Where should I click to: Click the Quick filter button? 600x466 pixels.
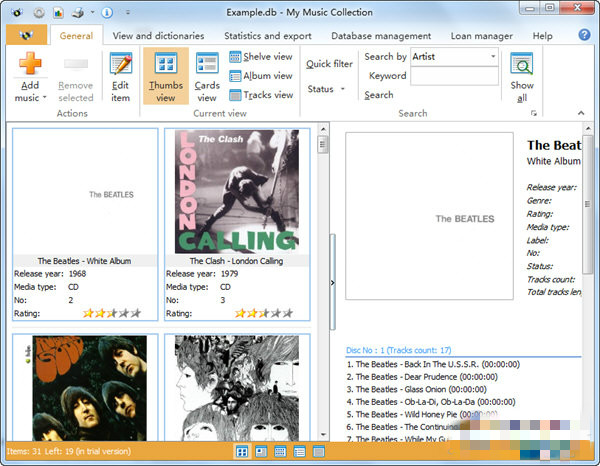pos(329,64)
